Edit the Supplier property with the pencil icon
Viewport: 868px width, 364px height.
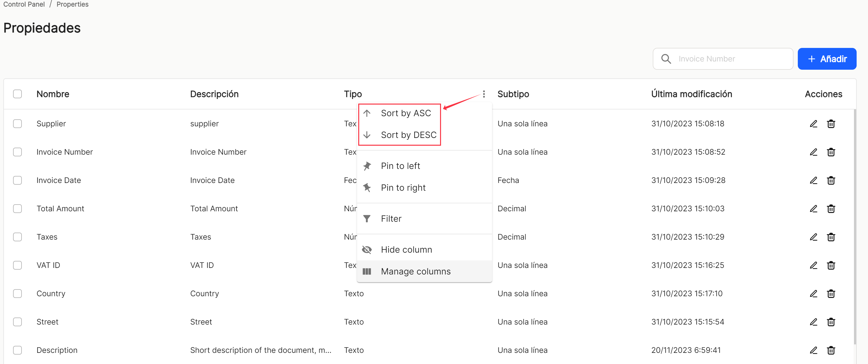[813, 124]
